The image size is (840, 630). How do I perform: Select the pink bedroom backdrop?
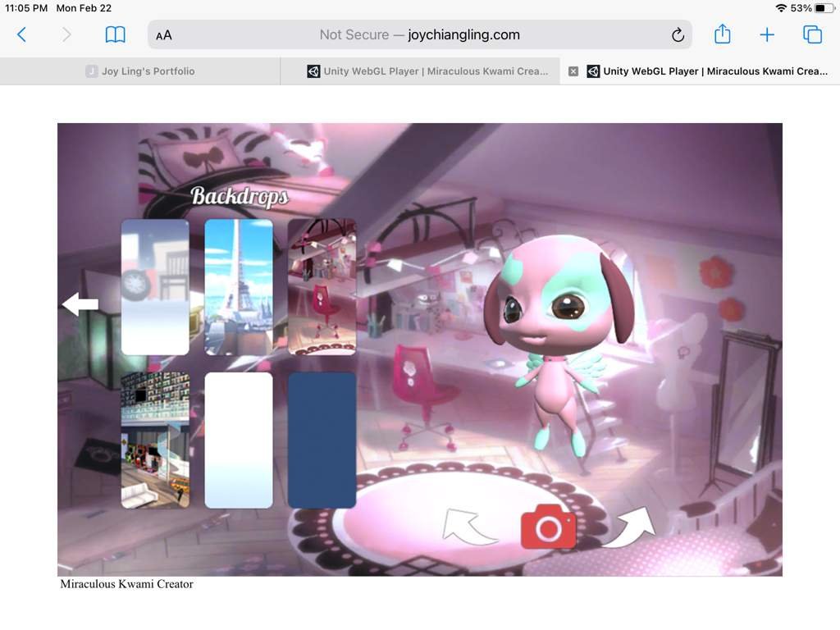point(322,287)
